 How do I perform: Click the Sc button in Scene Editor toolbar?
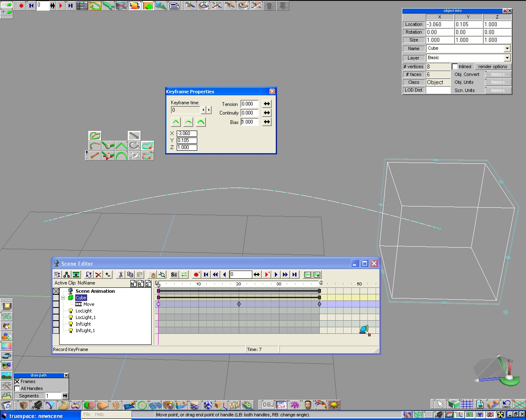coord(174,275)
